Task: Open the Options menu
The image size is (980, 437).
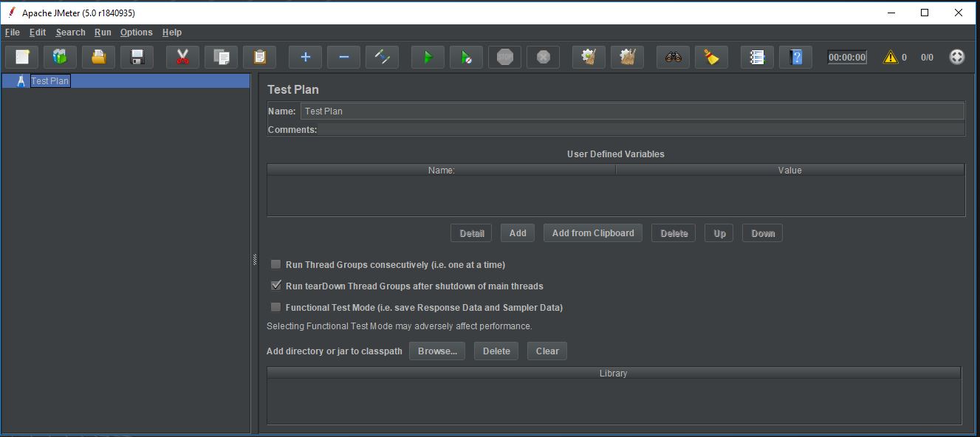Action: point(137,32)
